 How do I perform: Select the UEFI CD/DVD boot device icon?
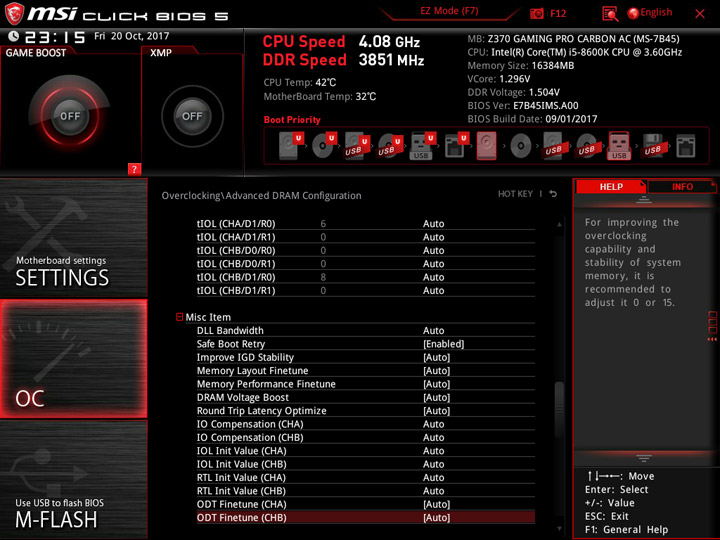[324, 146]
